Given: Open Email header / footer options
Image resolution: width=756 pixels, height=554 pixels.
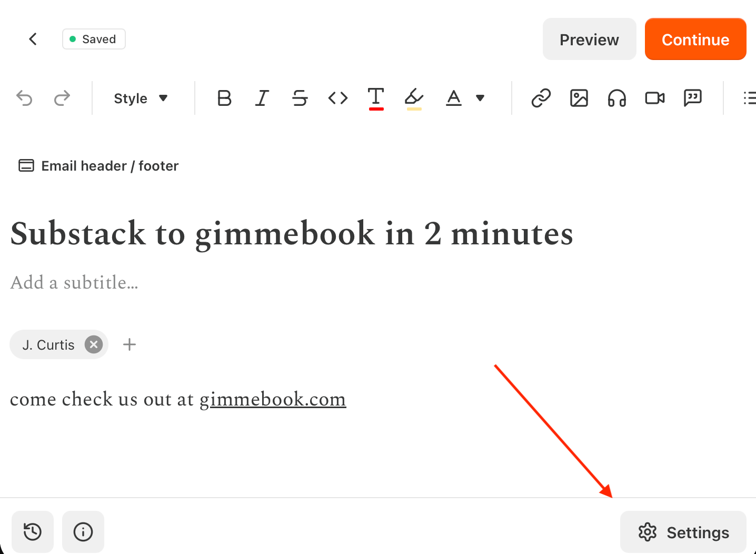Looking at the screenshot, I should click(98, 166).
